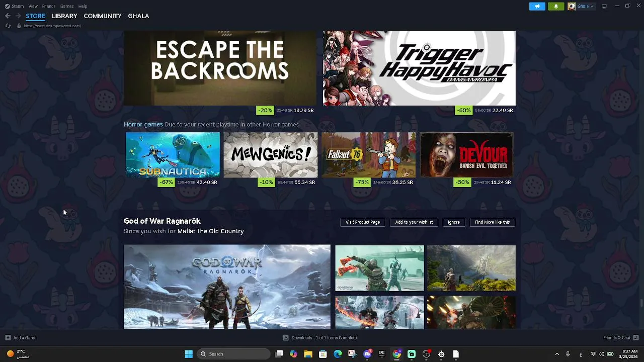Open the Friends menu
The height and width of the screenshot is (362, 644).
tap(49, 6)
